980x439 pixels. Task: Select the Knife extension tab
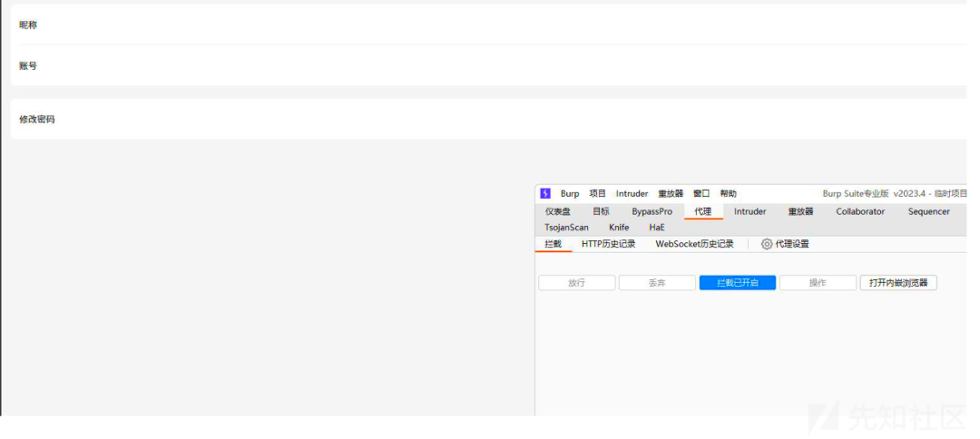pos(619,228)
